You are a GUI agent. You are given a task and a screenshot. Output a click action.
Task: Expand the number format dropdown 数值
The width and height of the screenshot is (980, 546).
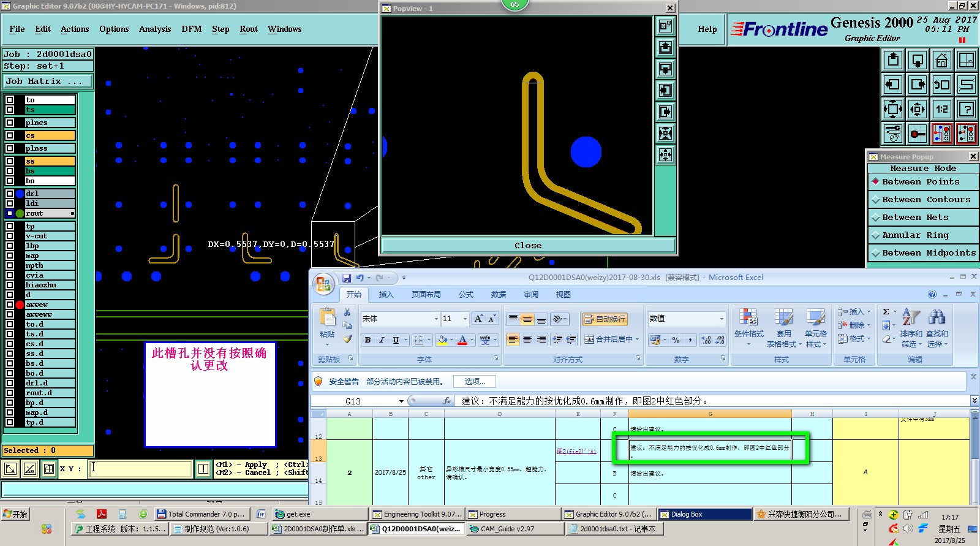(721, 319)
